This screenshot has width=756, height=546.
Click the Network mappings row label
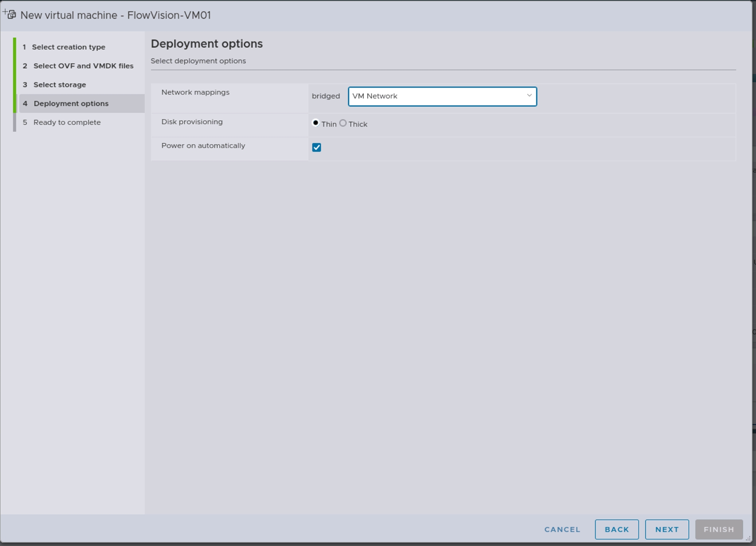(195, 92)
